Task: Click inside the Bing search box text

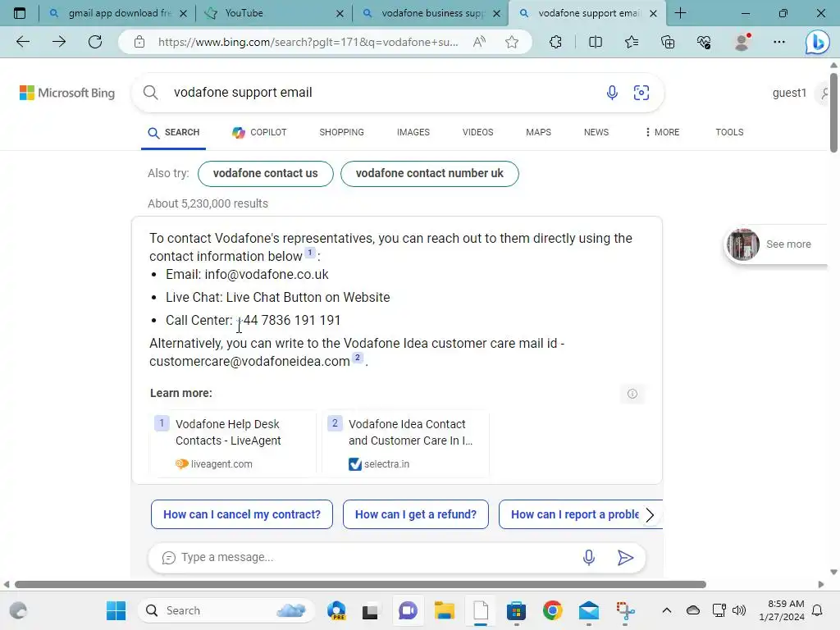Action: click(x=243, y=92)
